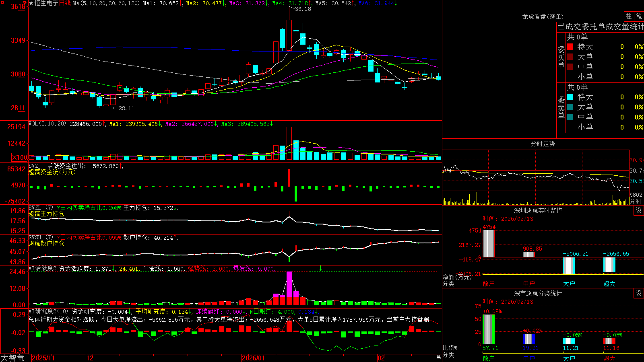Click the 活跃资金进出: -5662.860 value
The height and width of the screenshot is (362, 644).
pos(83,166)
